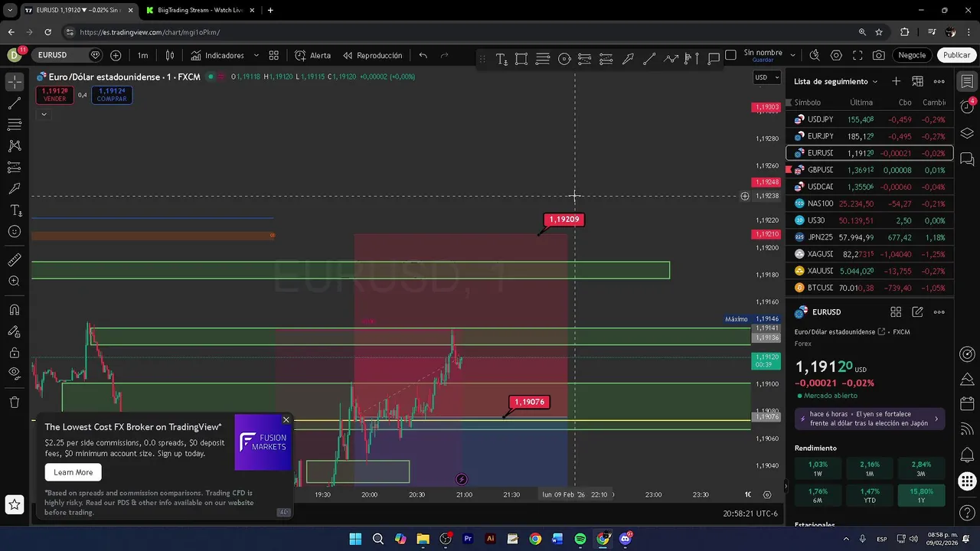Select the comment callout tool in floating toolbar
980x551 pixels.
pyautogui.click(x=714, y=59)
